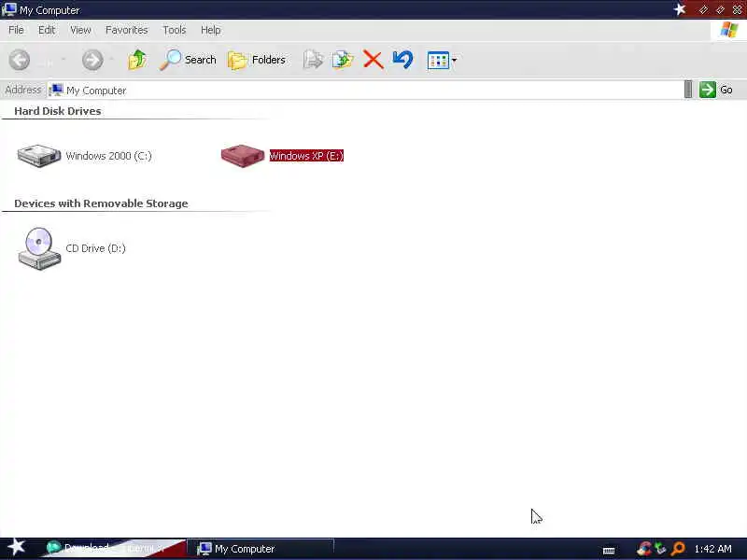Screen dimensions: 747x560
Task: Click the Forward navigation arrow
Action: coord(92,60)
